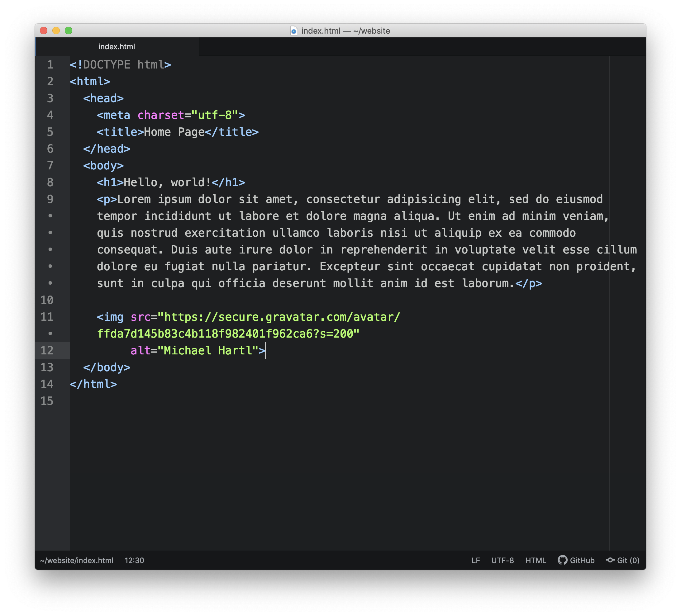
Task: Click the file path ~/website/index.html
Action: [76, 560]
